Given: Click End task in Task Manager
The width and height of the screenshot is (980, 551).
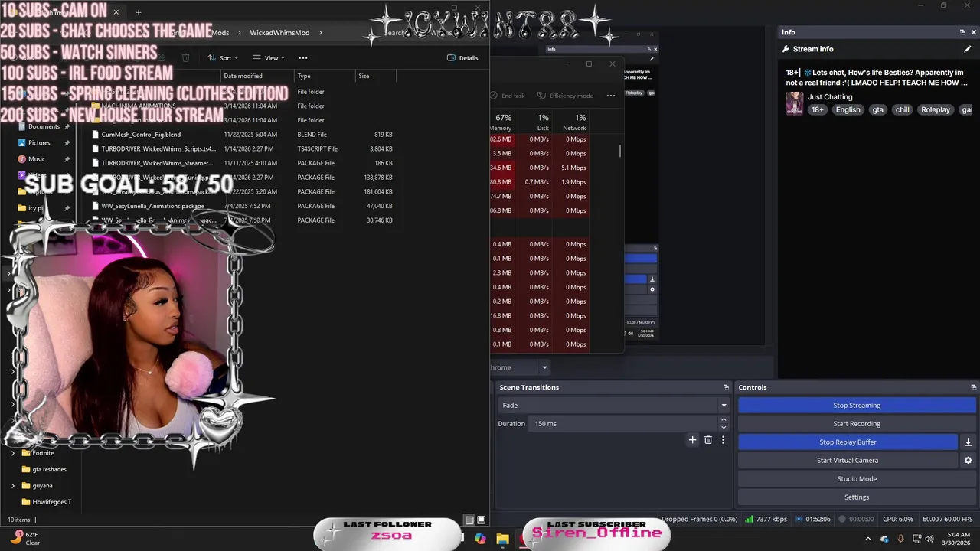Looking at the screenshot, I should pyautogui.click(x=508, y=96).
